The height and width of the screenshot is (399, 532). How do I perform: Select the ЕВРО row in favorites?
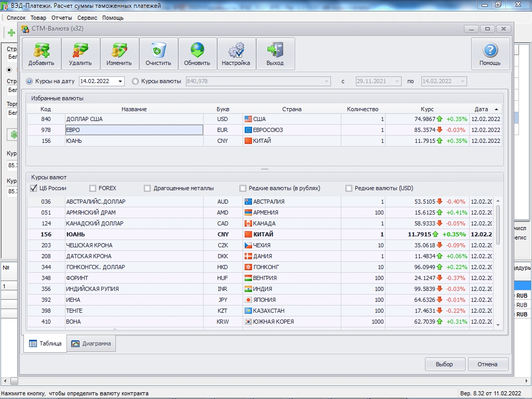(134, 130)
